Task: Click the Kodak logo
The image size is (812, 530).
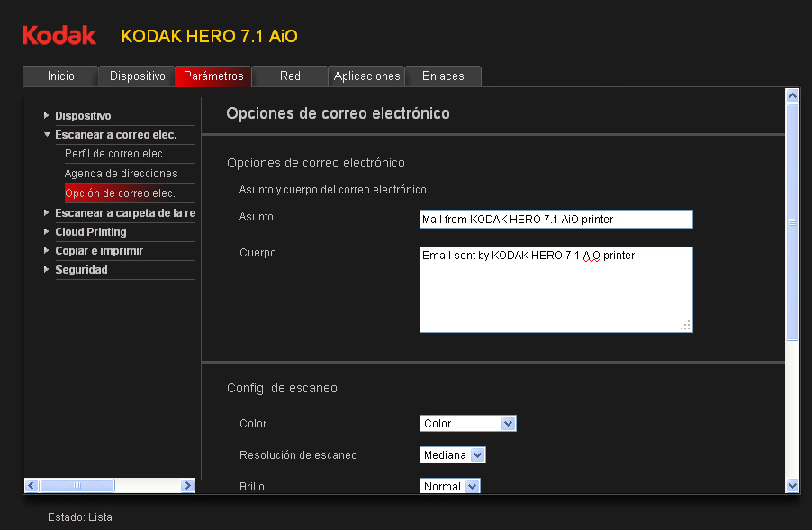Action: (x=59, y=36)
